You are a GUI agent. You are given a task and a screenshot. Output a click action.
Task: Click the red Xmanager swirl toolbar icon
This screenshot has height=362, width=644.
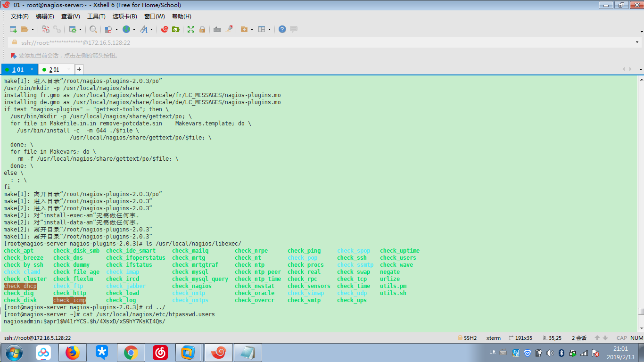point(165,29)
